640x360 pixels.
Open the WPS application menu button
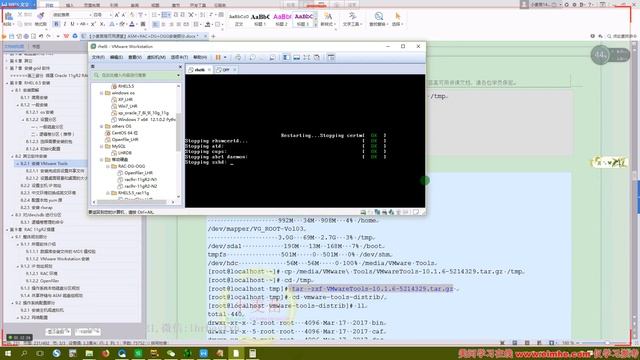pyautogui.click(x=18, y=4)
